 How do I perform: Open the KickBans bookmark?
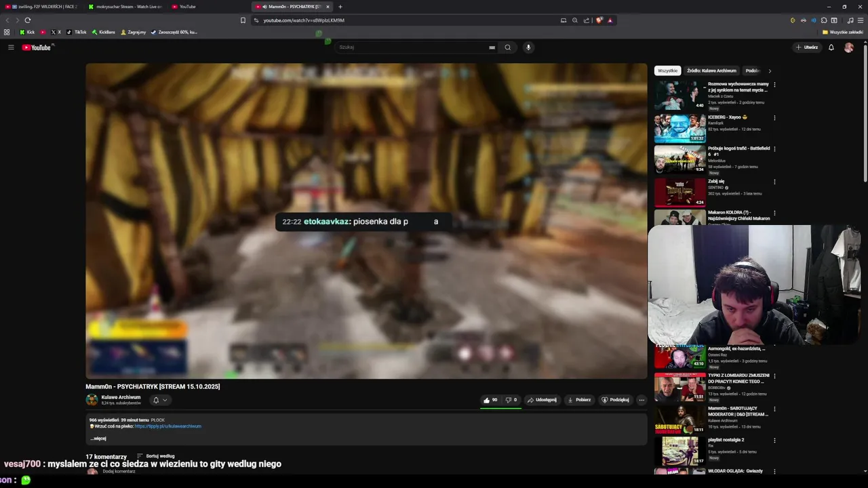104,32
